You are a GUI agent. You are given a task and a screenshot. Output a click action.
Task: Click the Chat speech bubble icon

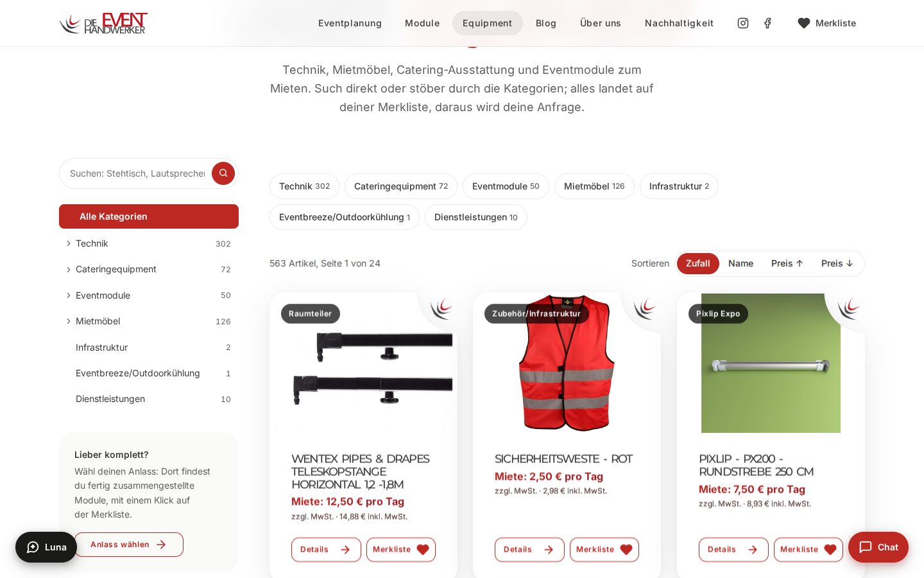click(x=866, y=547)
